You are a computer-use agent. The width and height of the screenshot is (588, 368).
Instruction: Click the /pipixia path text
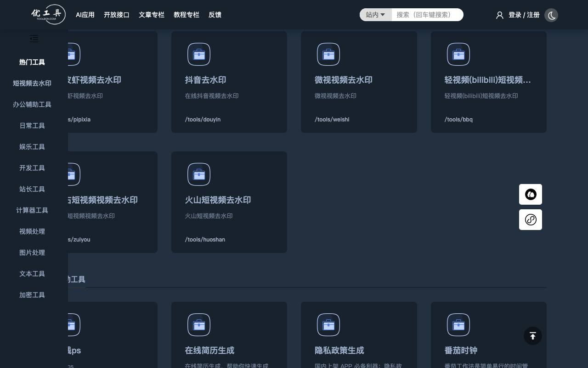pyautogui.click(x=79, y=120)
